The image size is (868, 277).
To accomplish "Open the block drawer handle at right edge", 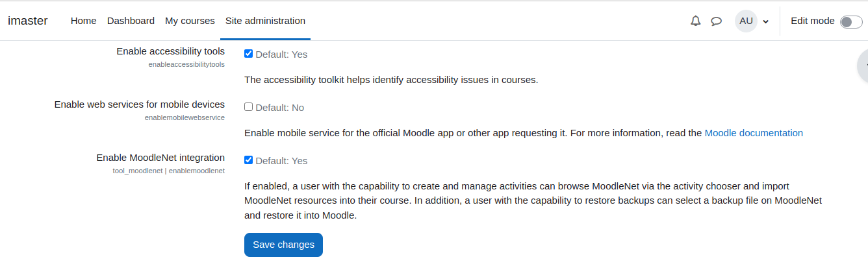I will click(863, 66).
